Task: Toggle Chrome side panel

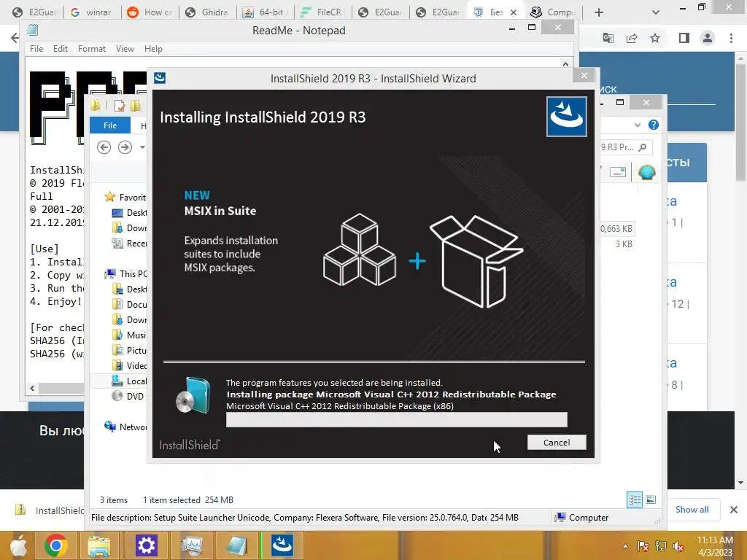Action: click(684, 38)
